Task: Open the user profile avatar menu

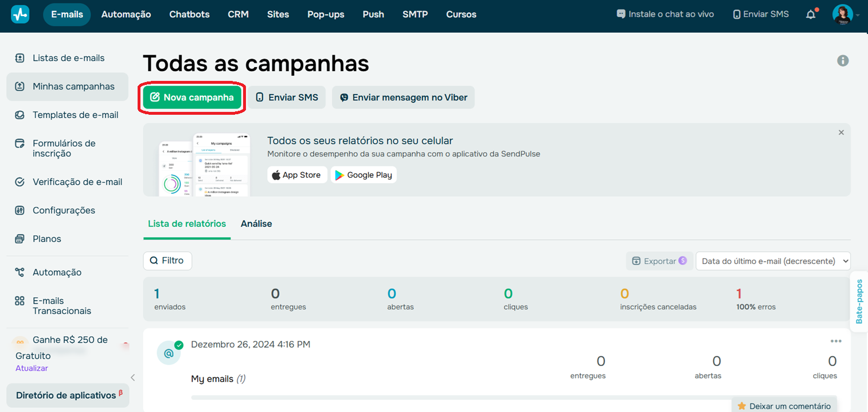Action: pos(842,14)
